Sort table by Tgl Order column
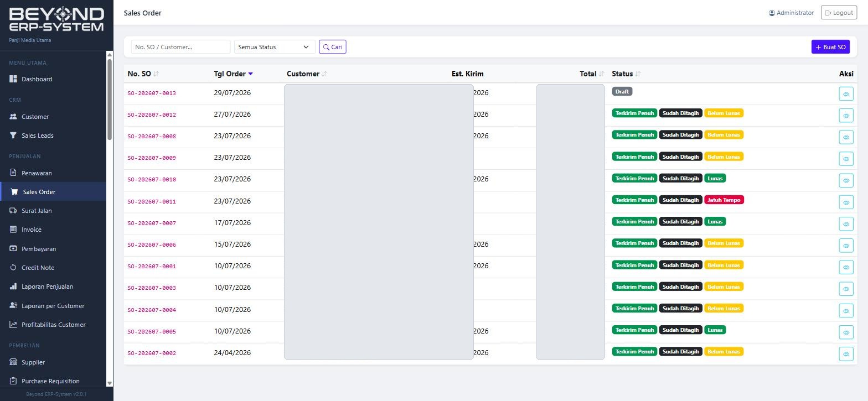Viewport: 868px width, 401px height. [233, 74]
